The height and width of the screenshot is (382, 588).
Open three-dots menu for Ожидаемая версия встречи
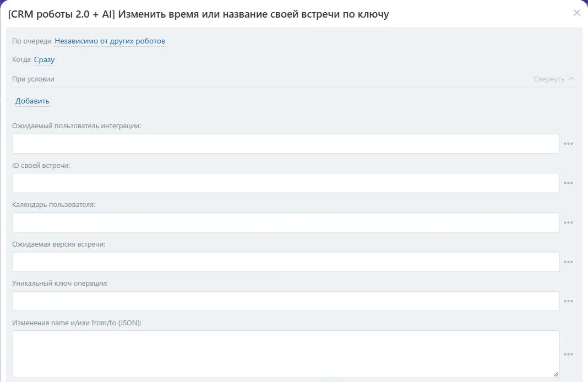coord(568,261)
